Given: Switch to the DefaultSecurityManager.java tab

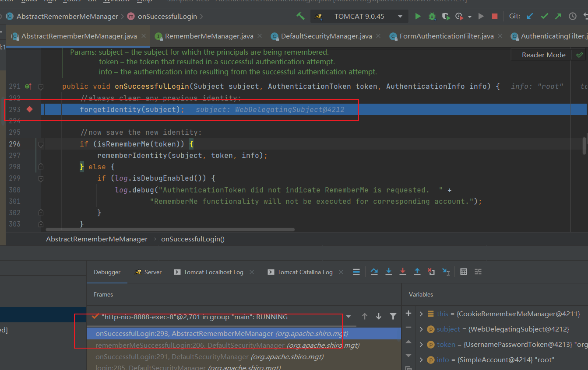Looking at the screenshot, I should coord(326,36).
